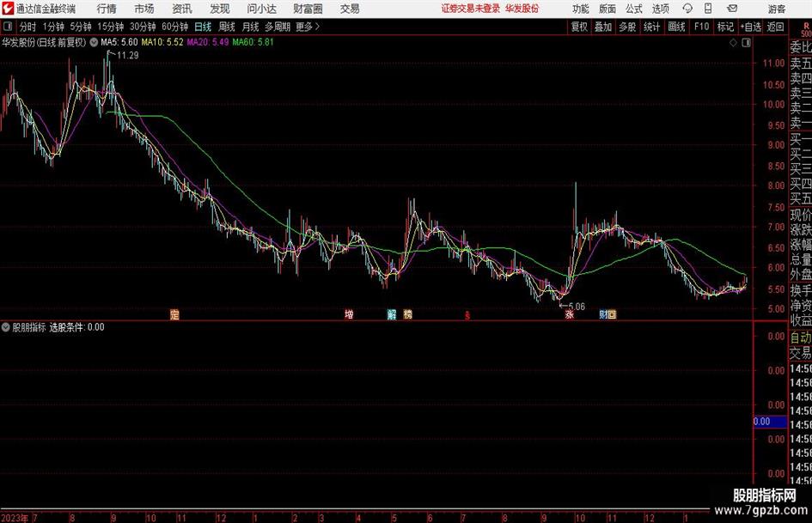
Task: Click the 多股 button
Action: (x=627, y=27)
